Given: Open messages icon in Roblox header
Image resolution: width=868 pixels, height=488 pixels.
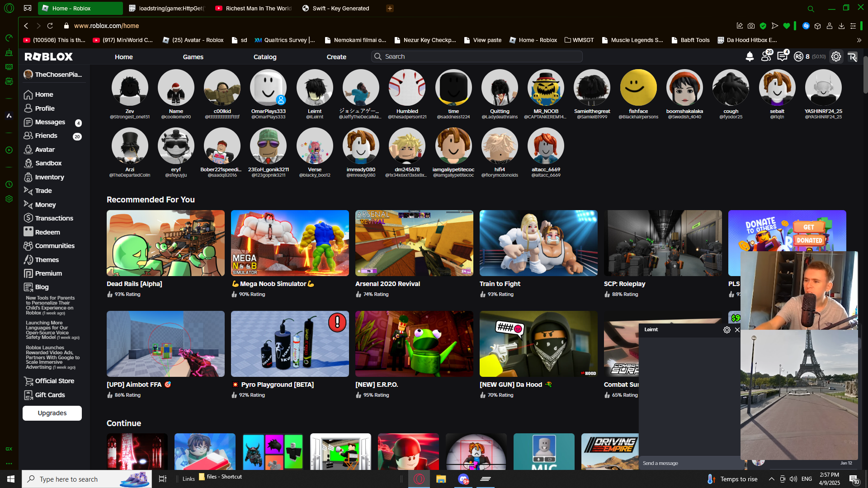Looking at the screenshot, I should point(783,56).
